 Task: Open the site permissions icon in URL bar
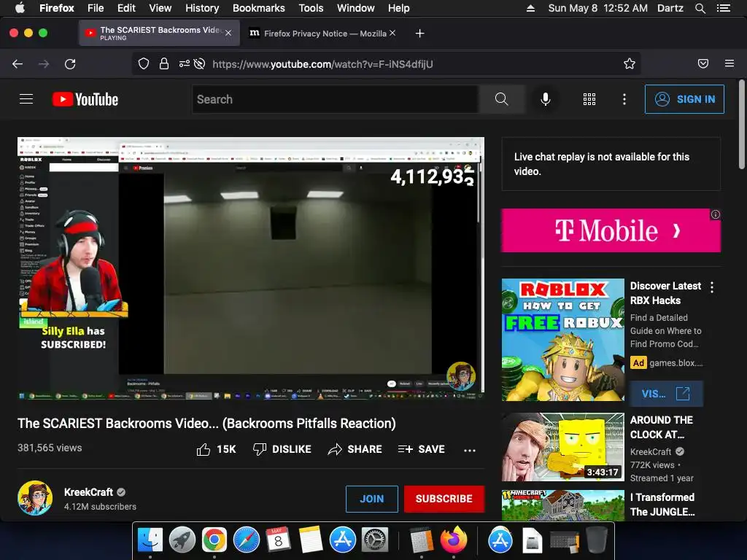coord(184,64)
